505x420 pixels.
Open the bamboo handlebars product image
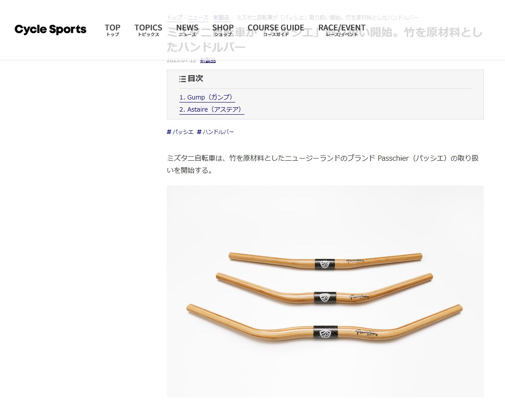click(325, 291)
